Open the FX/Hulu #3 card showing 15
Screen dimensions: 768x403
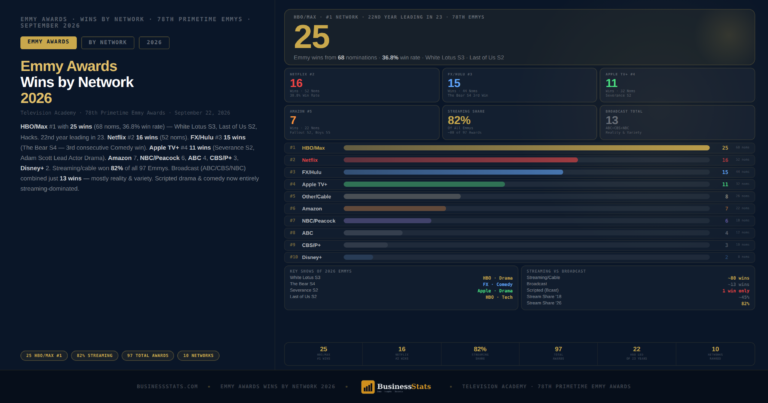(519, 85)
